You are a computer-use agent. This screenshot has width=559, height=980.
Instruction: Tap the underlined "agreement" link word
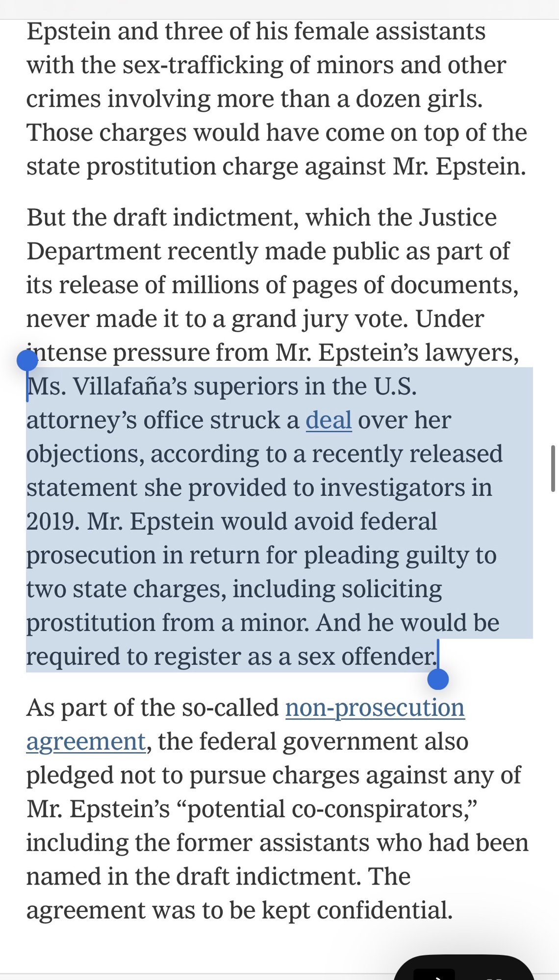click(86, 742)
